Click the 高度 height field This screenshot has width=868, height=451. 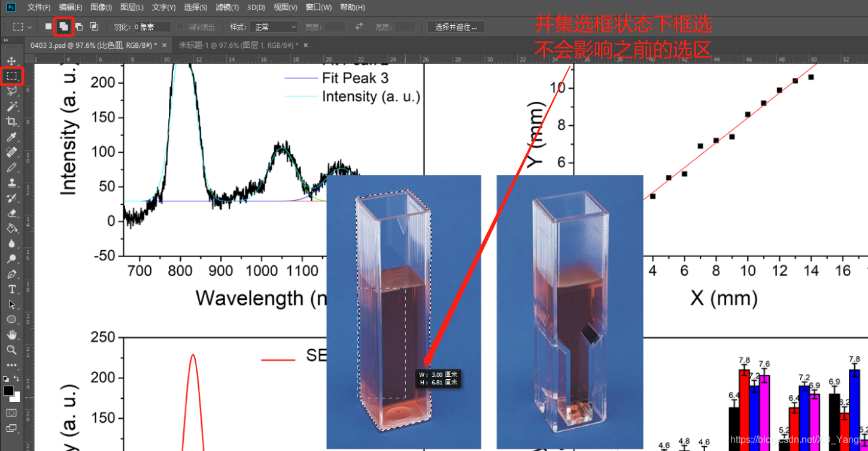pos(405,27)
